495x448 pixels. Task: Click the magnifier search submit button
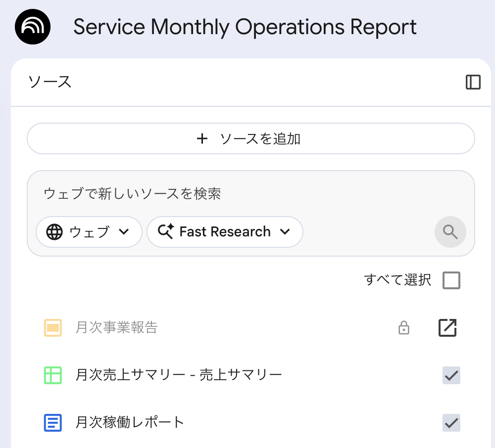(x=450, y=232)
